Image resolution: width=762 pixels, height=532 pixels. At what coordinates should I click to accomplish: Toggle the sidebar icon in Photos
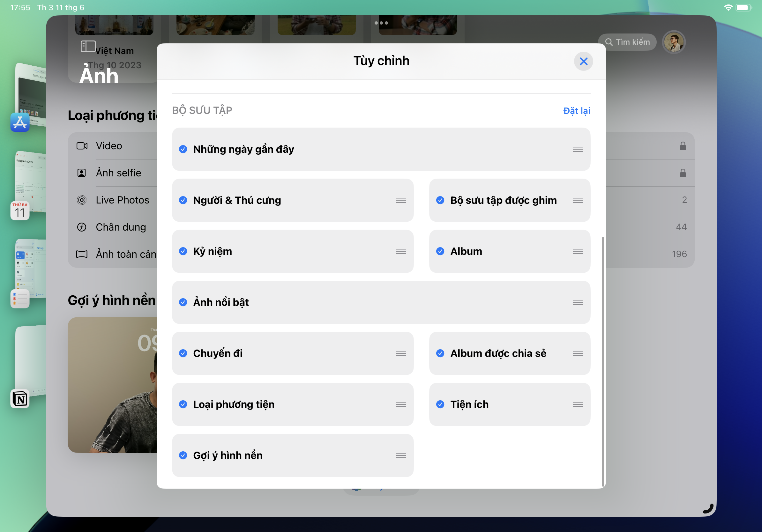click(x=88, y=47)
